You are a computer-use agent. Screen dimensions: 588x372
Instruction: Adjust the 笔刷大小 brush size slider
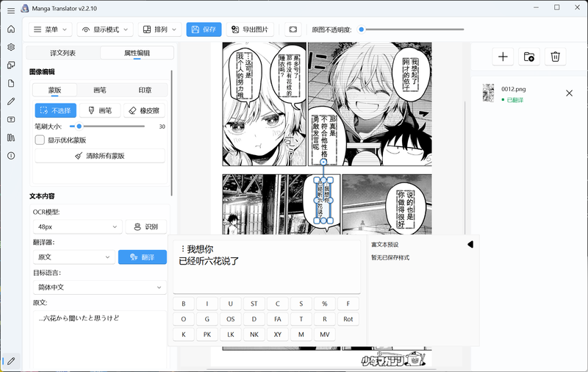click(107, 126)
